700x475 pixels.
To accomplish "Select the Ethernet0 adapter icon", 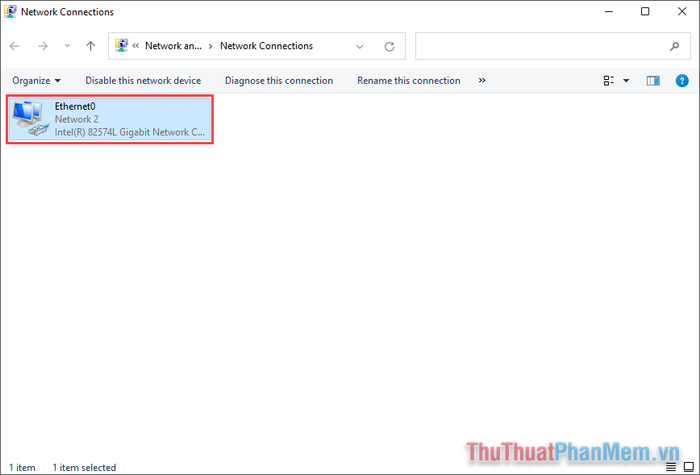I will tap(30, 119).
